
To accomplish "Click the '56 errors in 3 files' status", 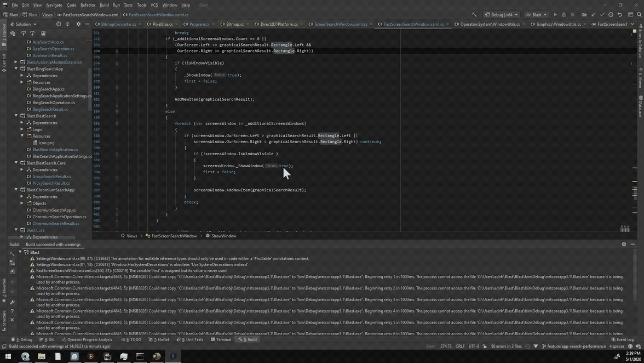I will click(x=506, y=346).
